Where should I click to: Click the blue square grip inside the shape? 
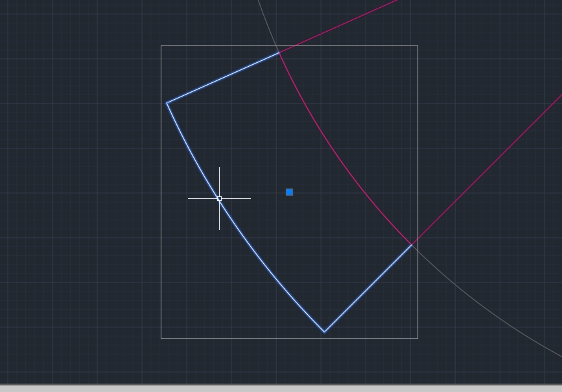289,192
